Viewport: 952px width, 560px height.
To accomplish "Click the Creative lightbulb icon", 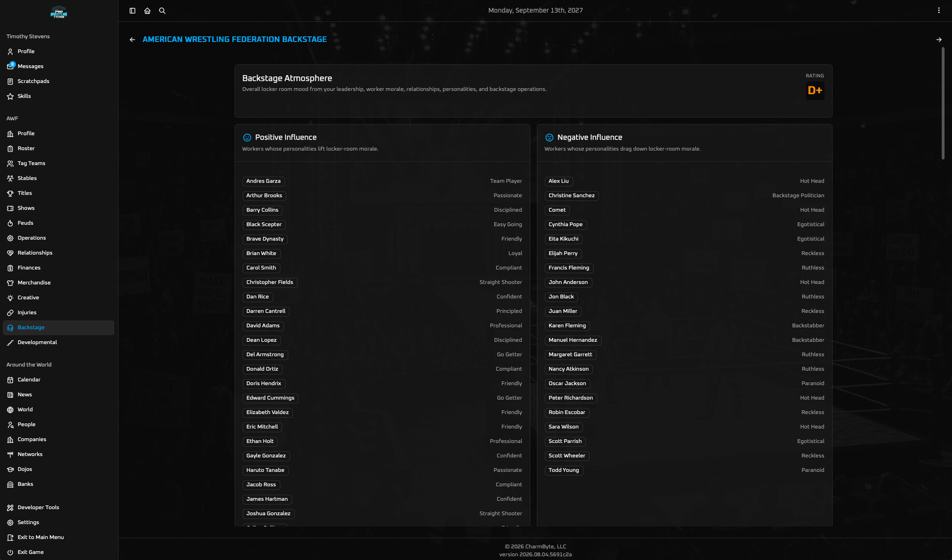I will pyautogui.click(x=10, y=298).
